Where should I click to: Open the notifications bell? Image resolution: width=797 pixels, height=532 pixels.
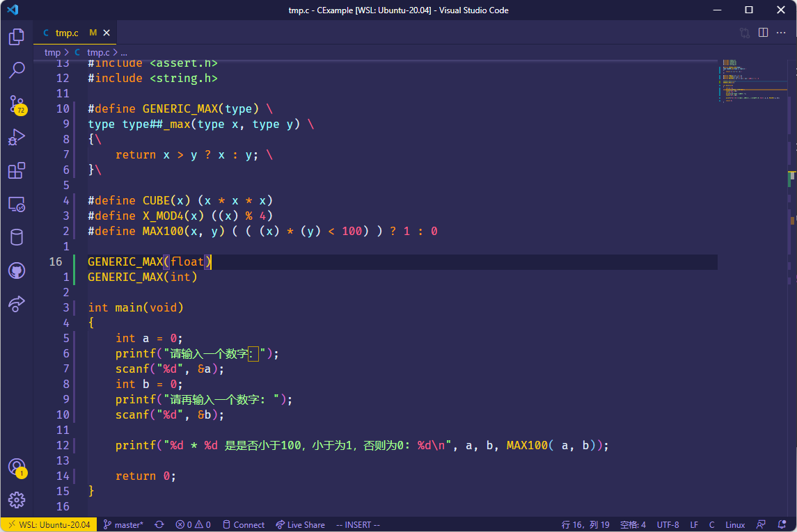pos(781,524)
